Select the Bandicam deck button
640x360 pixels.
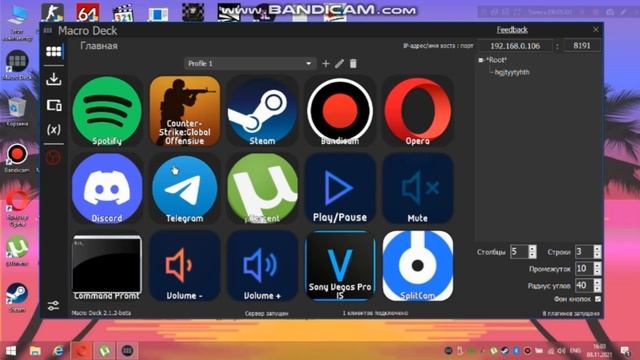click(x=340, y=111)
